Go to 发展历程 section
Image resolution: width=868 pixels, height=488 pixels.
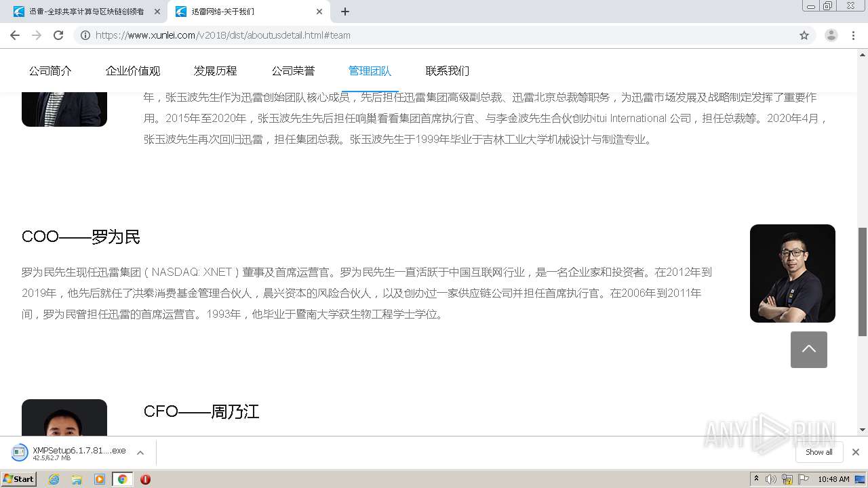click(x=216, y=70)
